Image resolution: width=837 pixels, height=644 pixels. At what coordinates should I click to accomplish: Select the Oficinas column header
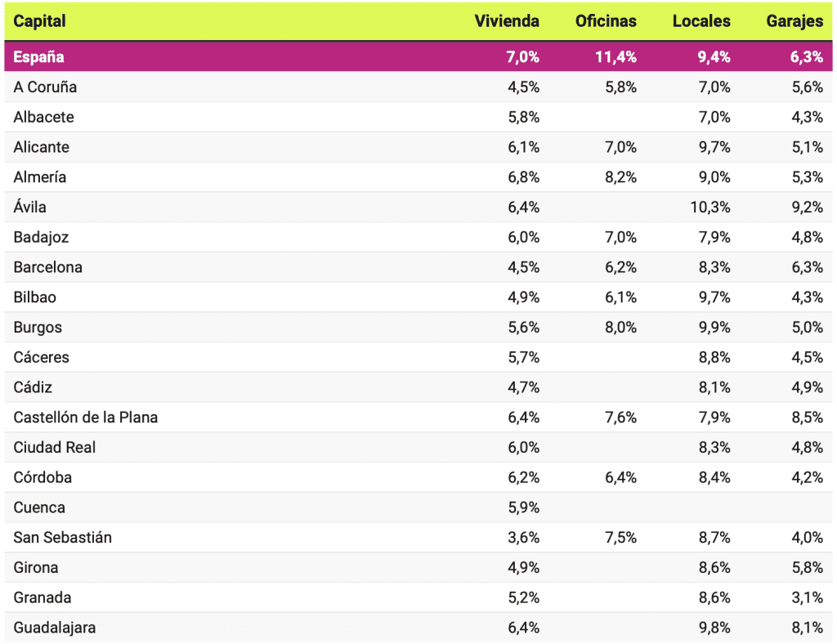[606, 21]
